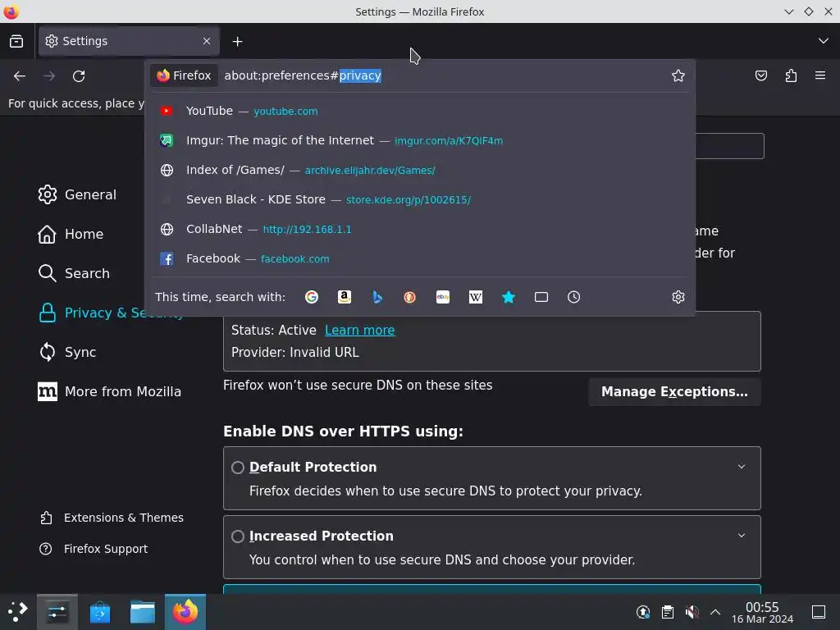
Task: Open Extensions & Themes link
Action: click(112, 518)
